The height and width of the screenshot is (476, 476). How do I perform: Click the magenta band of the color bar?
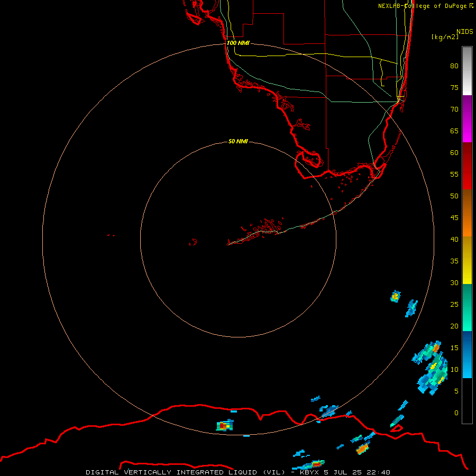click(467, 118)
